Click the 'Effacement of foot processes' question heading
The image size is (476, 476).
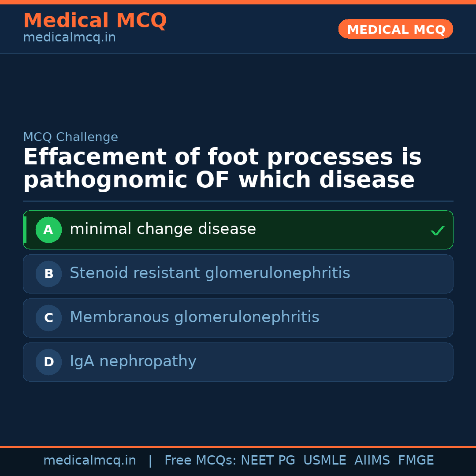tap(222, 169)
